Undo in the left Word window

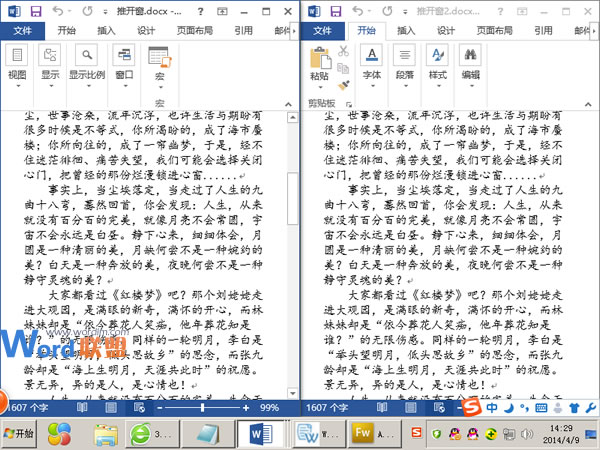pos(58,11)
